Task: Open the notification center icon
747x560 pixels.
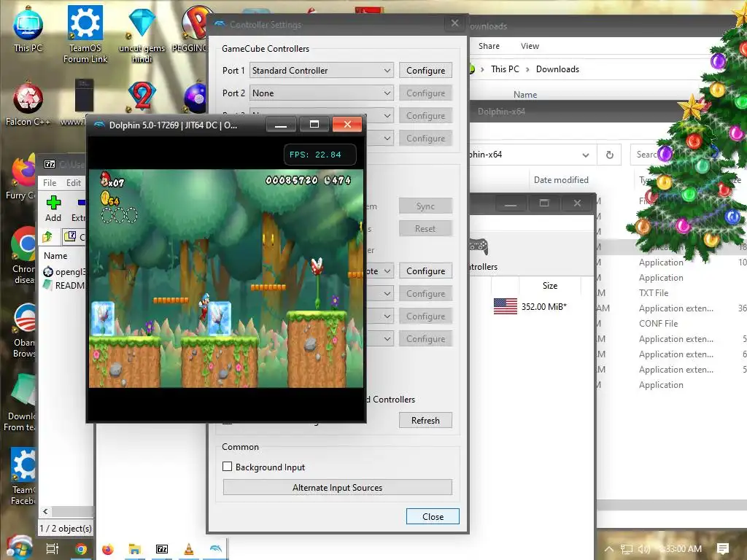Action: (x=722, y=549)
